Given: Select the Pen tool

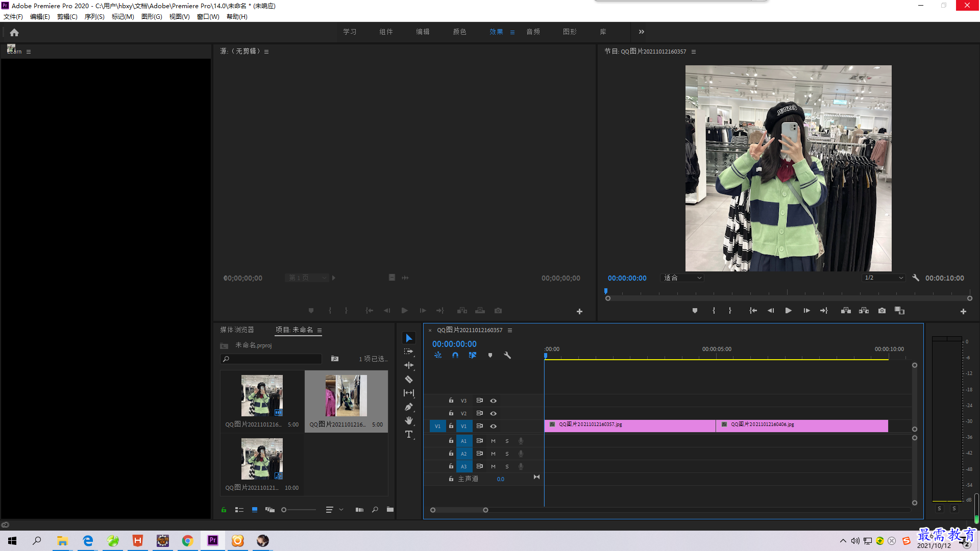Looking at the screenshot, I should (409, 407).
